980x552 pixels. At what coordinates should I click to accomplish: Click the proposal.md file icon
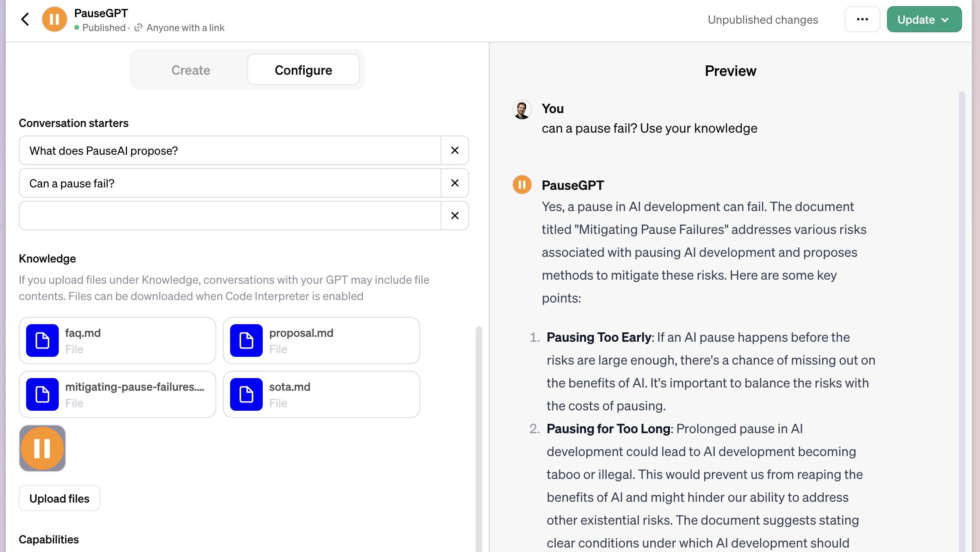pos(246,341)
